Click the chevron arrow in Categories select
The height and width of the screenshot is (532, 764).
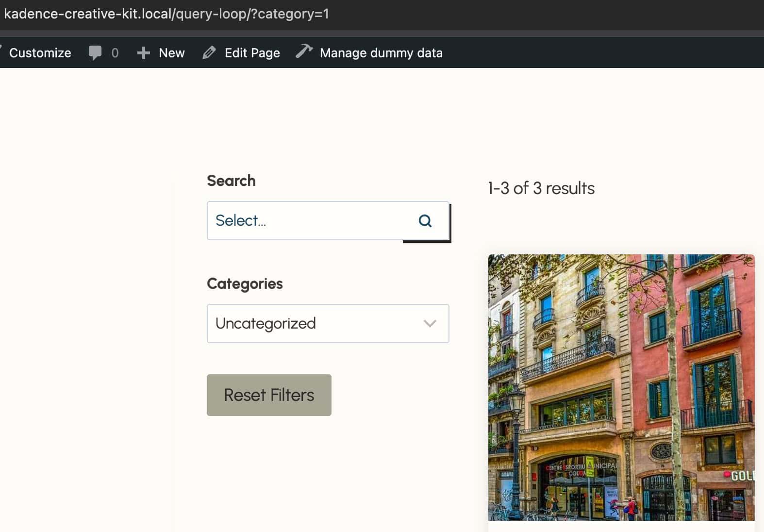[x=430, y=323]
